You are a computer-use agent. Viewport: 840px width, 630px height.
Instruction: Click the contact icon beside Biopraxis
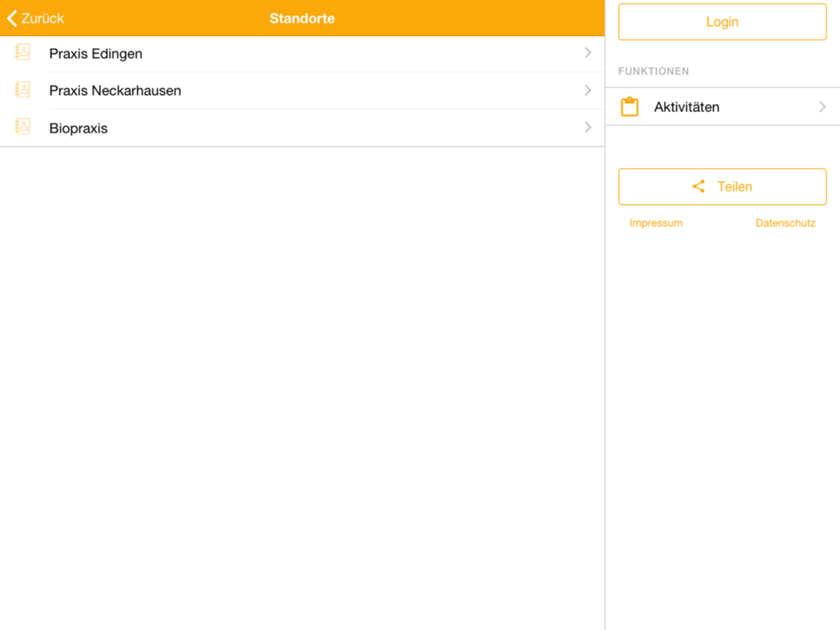point(23,127)
